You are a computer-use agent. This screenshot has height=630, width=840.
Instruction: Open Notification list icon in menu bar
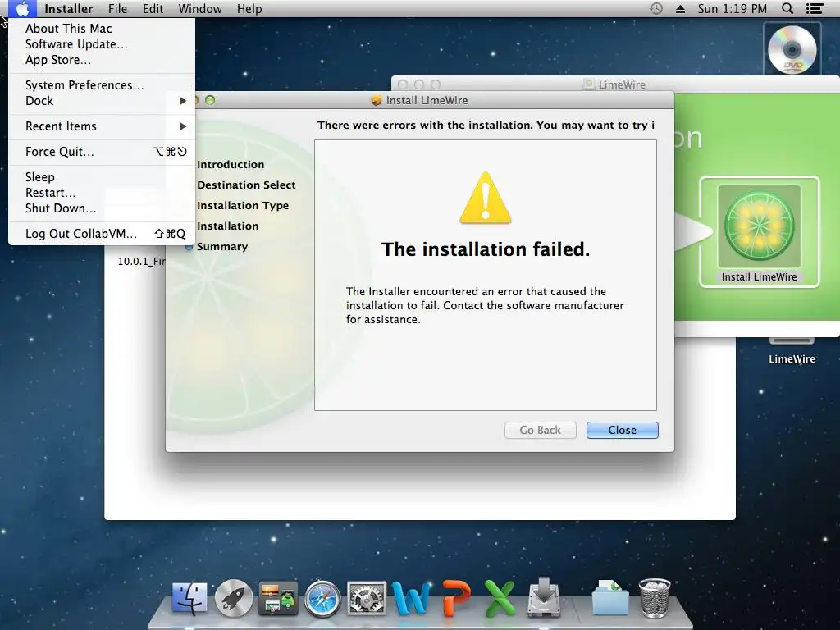pyautogui.click(x=815, y=8)
